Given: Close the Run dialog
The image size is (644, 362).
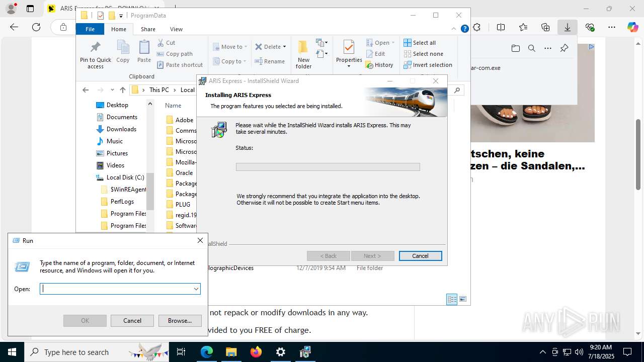Looking at the screenshot, I should (x=200, y=241).
